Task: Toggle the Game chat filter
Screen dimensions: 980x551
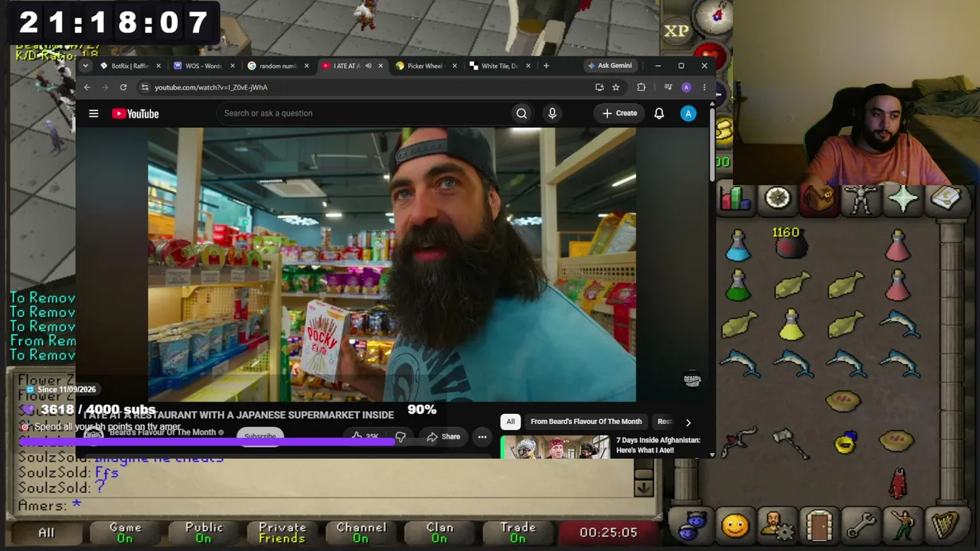Action: coord(126,533)
